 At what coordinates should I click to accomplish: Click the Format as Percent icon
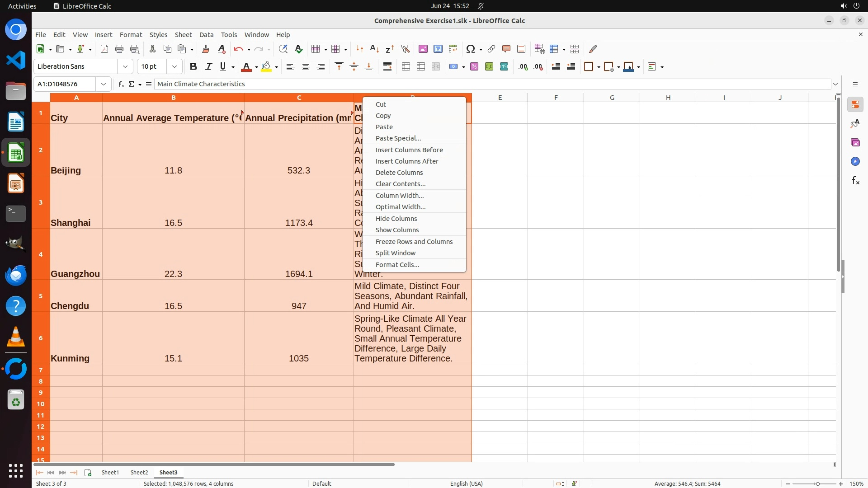pos(474,66)
